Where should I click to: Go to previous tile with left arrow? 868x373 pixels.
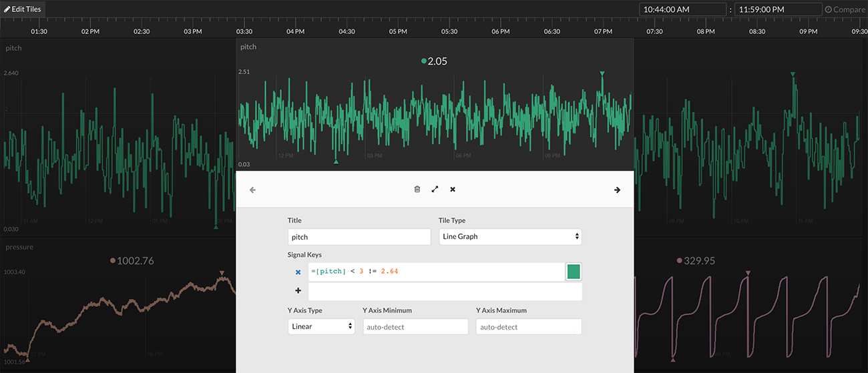click(x=252, y=190)
